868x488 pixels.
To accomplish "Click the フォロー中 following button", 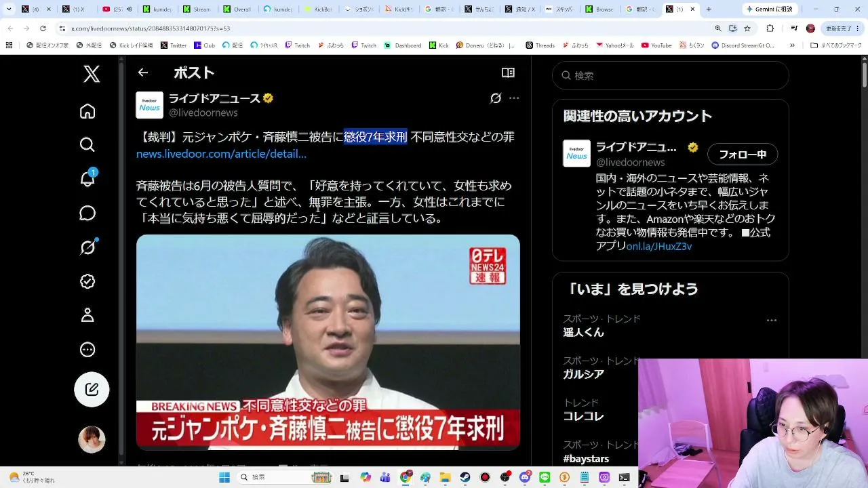I will [743, 155].
